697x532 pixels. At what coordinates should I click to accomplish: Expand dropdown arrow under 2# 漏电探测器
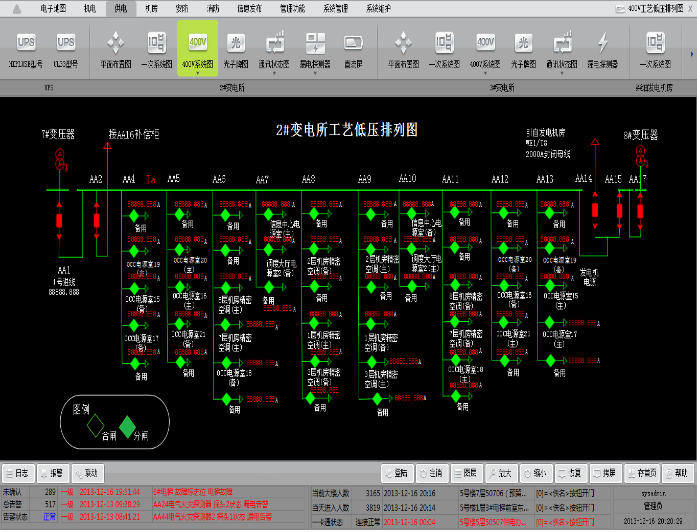coord(315,73)
